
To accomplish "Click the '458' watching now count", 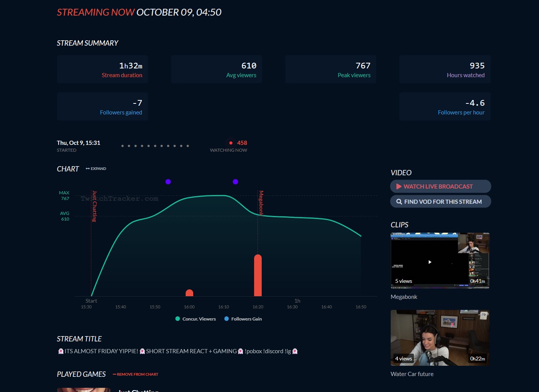I will [242, 143].
